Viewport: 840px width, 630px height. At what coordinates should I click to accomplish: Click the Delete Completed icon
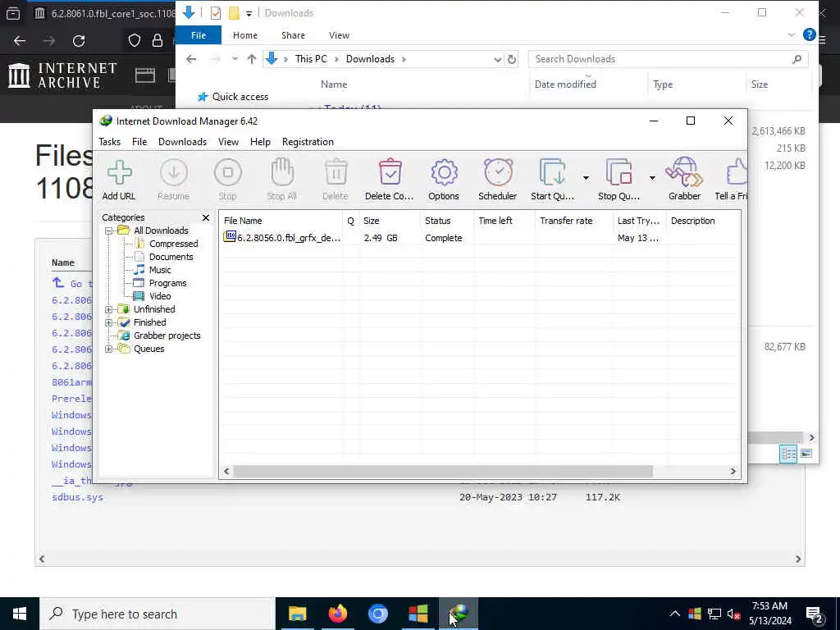click(x=390, y=180)
